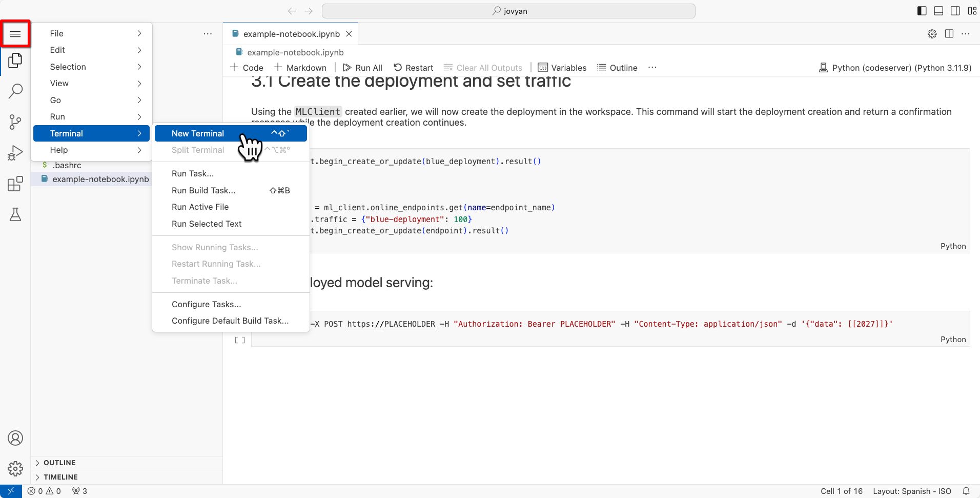This screenshot has height=498, width=980.
Task: Choose Run Build Task... menu entry
Action: click(203, 190)
